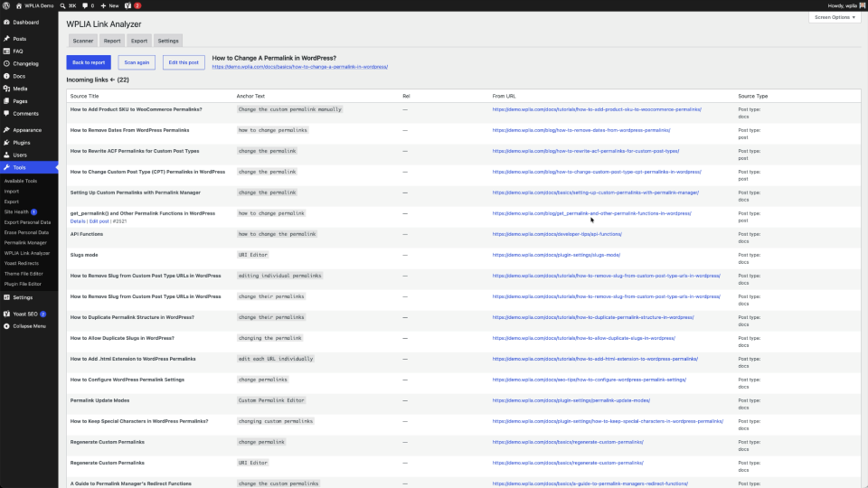Switch to the Scanner tab
Screen dimensions: 868x488
point(83,41)
